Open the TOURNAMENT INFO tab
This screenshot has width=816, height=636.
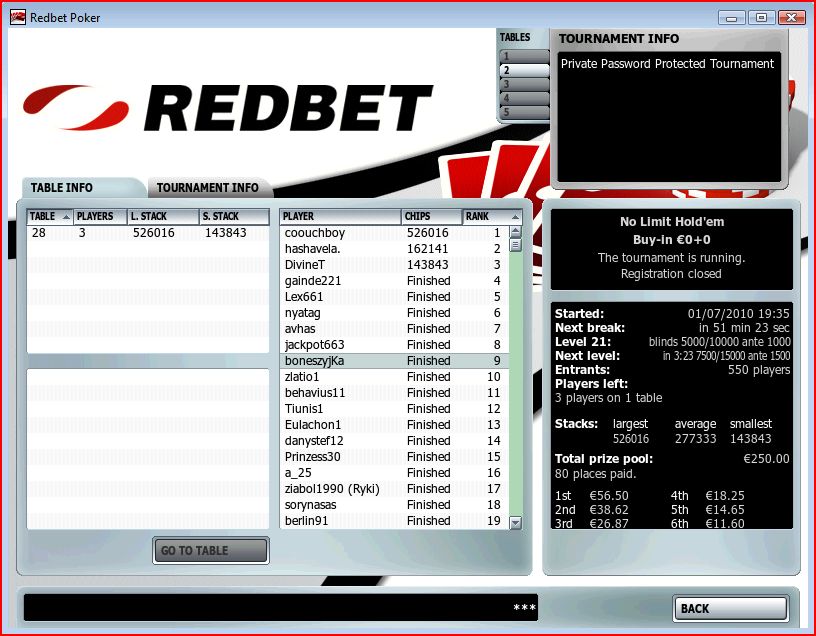pos(208,187)
